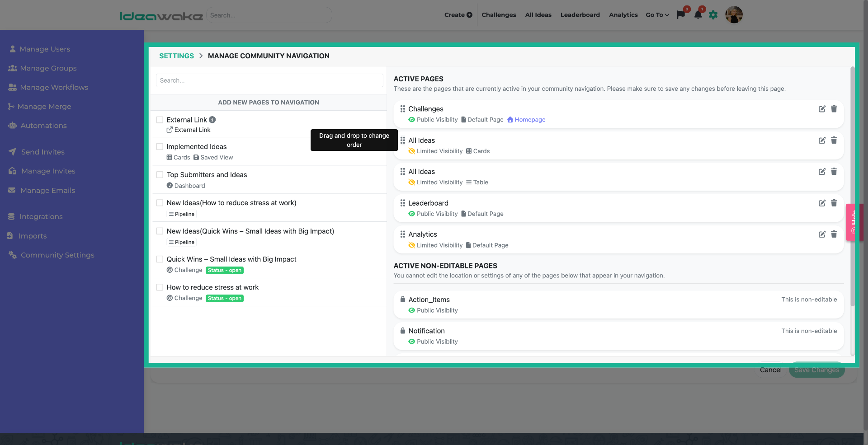Viewport: 868px width, 445px height.
Task: Click the lock icon beside Action_Items
Action: click(402, 299)
